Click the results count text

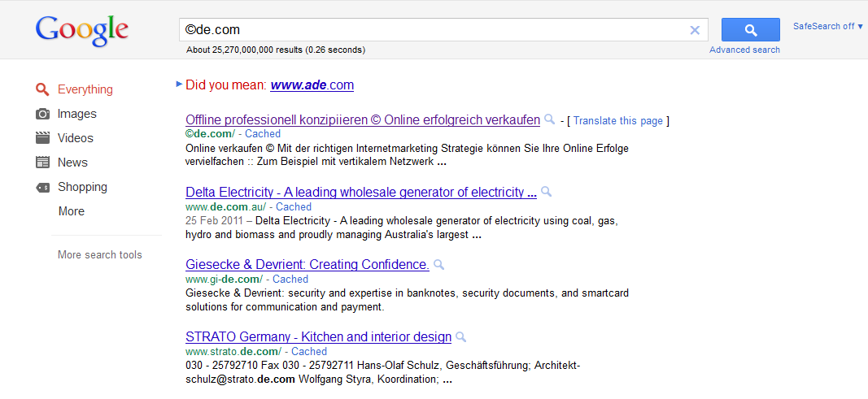(x=276, y=50)
